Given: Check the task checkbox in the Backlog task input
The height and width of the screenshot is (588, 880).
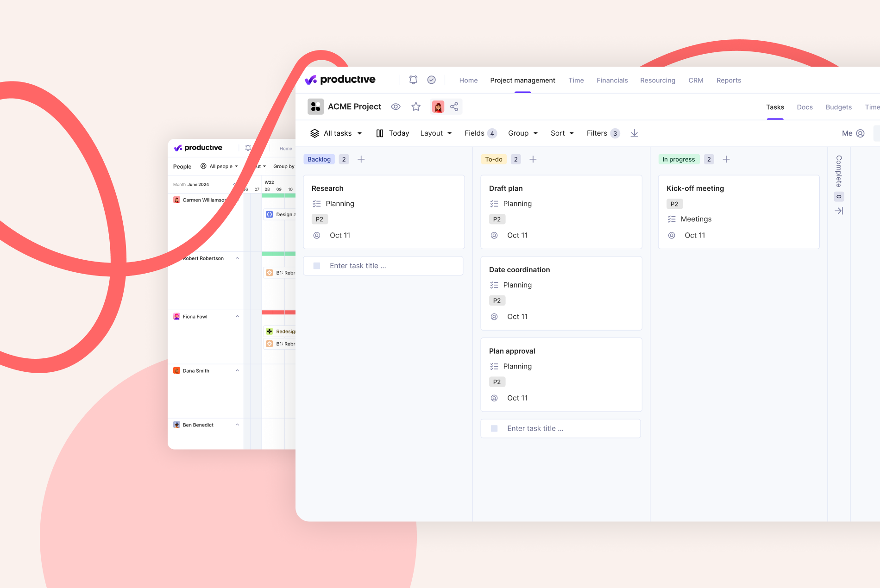Looking at the screenshot, I should 317,265.
